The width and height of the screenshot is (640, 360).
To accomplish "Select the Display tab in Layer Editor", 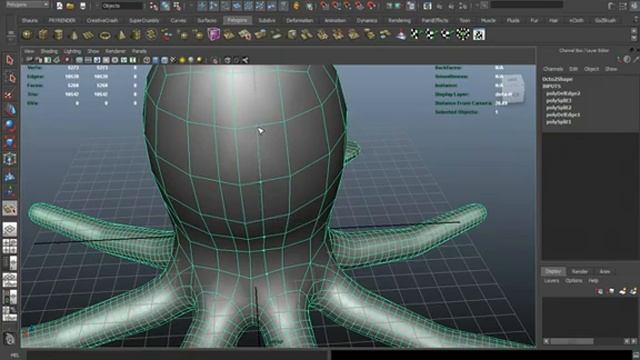I will [x=553, y=271].
